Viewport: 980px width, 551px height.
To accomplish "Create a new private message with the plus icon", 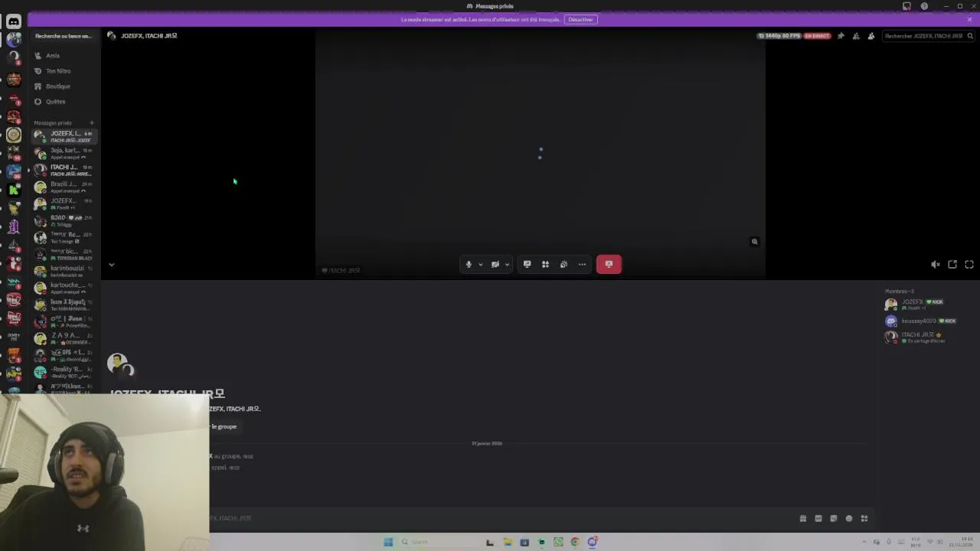I will point(91,123).
